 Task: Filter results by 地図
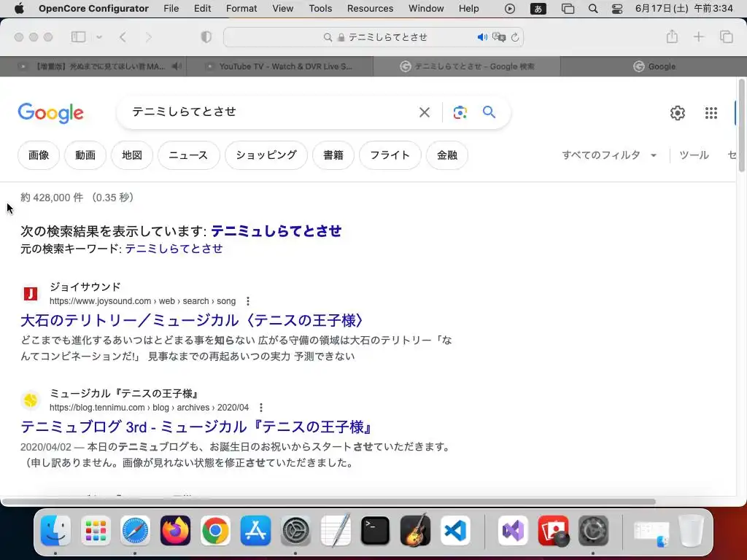click(x=132, y=155)
